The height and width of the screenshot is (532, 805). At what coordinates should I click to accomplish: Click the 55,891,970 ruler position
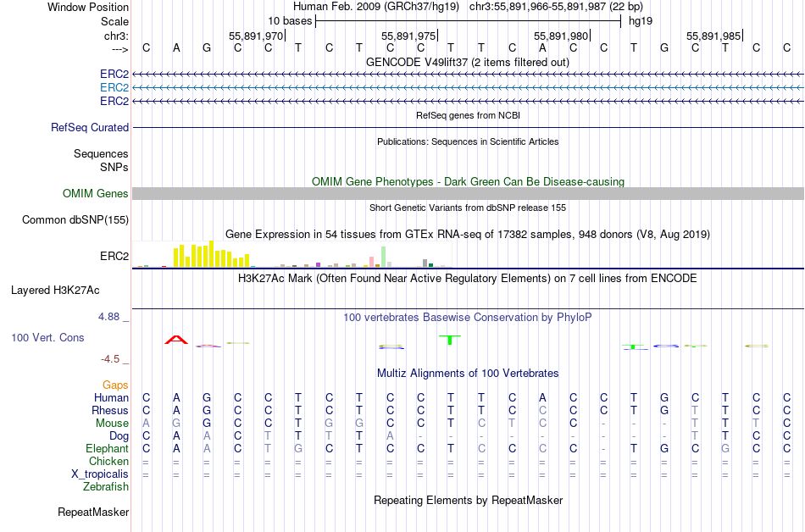(256, 36)
